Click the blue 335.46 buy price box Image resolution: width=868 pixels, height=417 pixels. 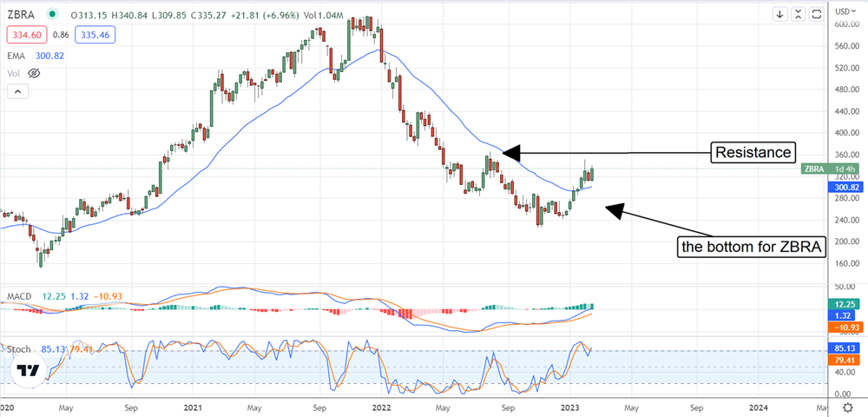tap(95, 36)
